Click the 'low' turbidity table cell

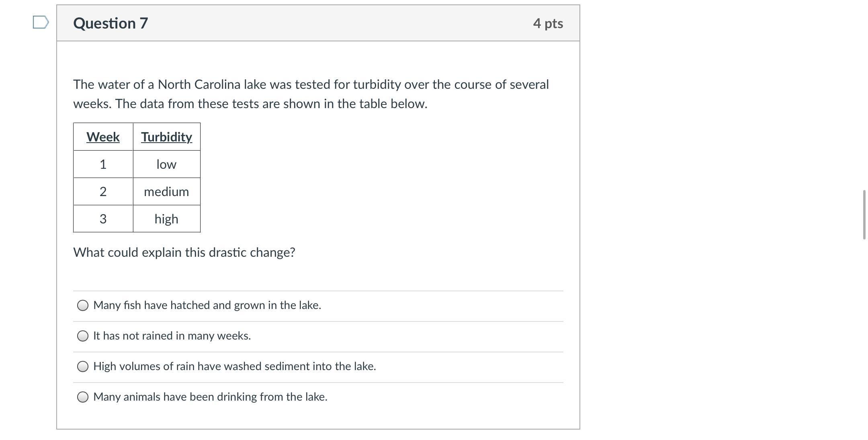pos(166,164)
